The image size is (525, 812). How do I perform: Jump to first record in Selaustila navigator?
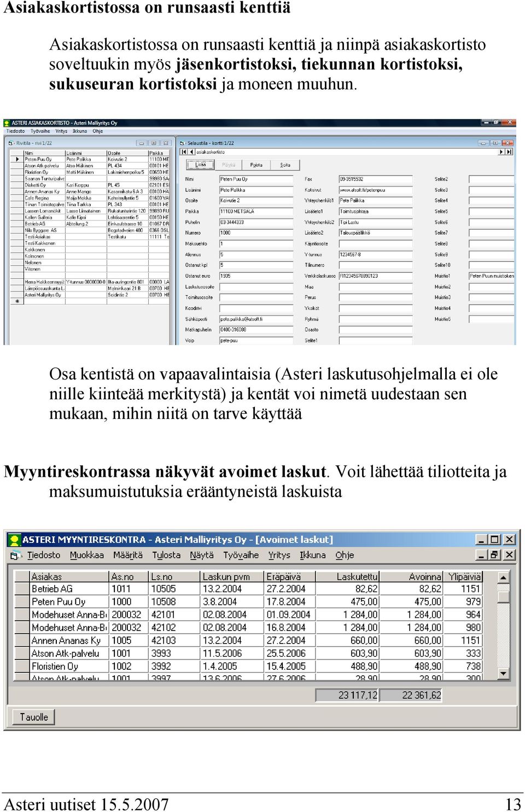(x=184, y=152)
